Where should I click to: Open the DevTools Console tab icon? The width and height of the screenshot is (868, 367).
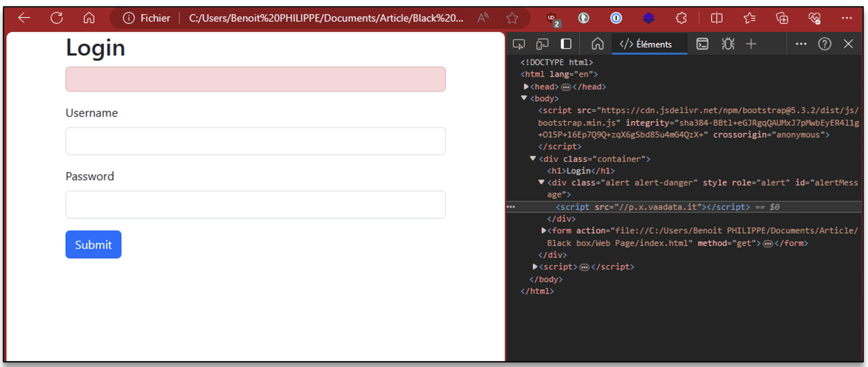click(702, 44)
